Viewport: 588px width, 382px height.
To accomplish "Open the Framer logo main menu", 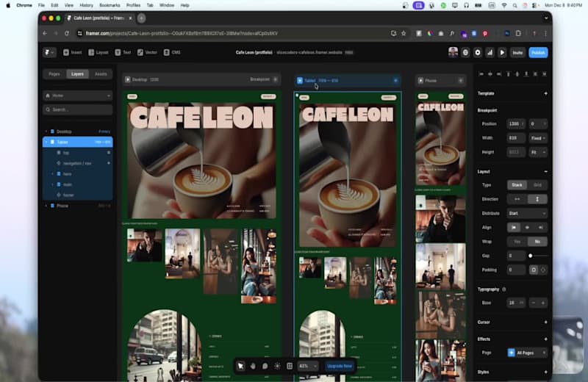I will (49, 52).
